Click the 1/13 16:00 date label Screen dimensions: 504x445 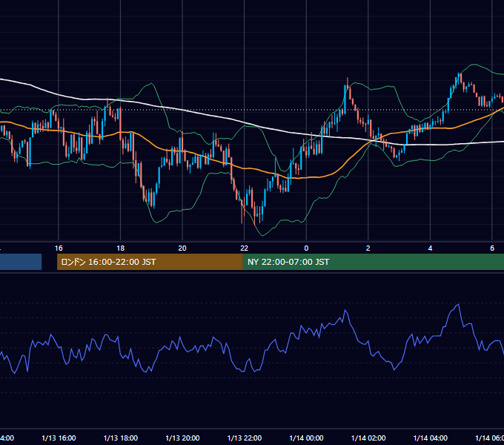(59, 438)
